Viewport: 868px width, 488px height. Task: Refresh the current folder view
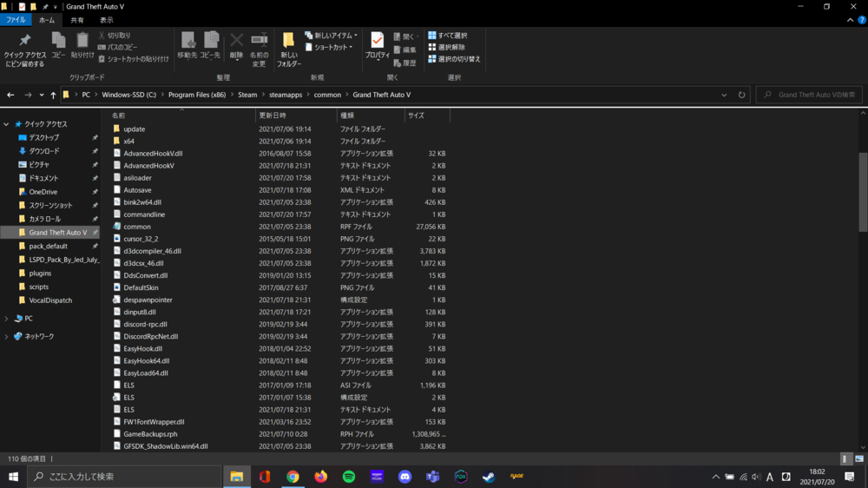pyautogui.click(x=742, y=95)
